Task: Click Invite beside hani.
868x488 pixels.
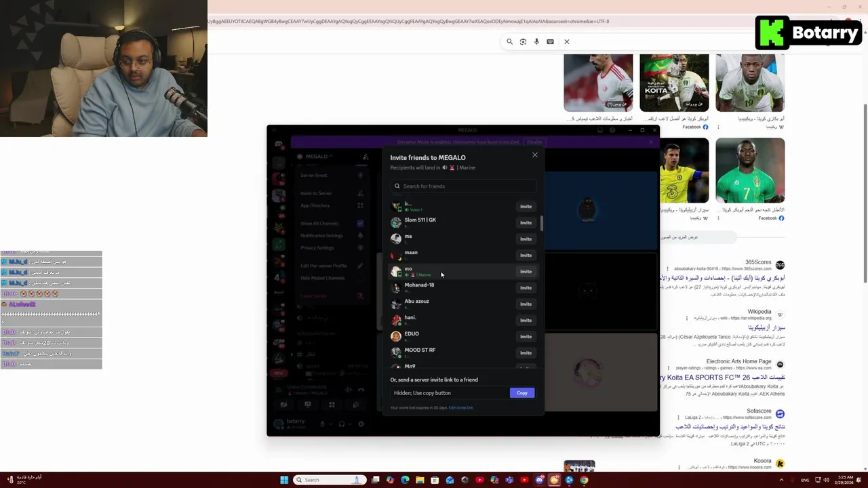Action: 526,320
